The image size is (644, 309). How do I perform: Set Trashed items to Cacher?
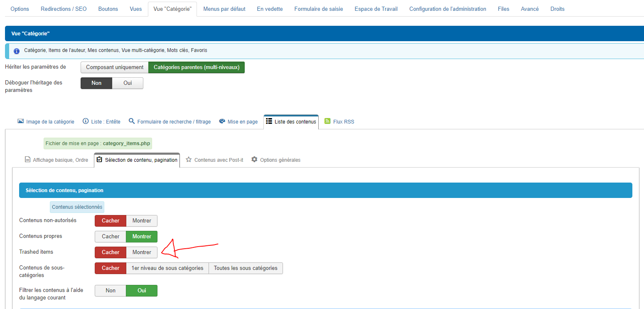pyautogui.click(x=111, y=252)
